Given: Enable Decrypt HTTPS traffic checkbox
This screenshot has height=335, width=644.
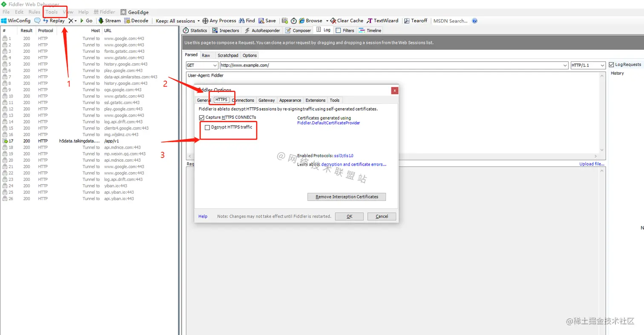Looking at the screenshot, I should click(207, 127).
